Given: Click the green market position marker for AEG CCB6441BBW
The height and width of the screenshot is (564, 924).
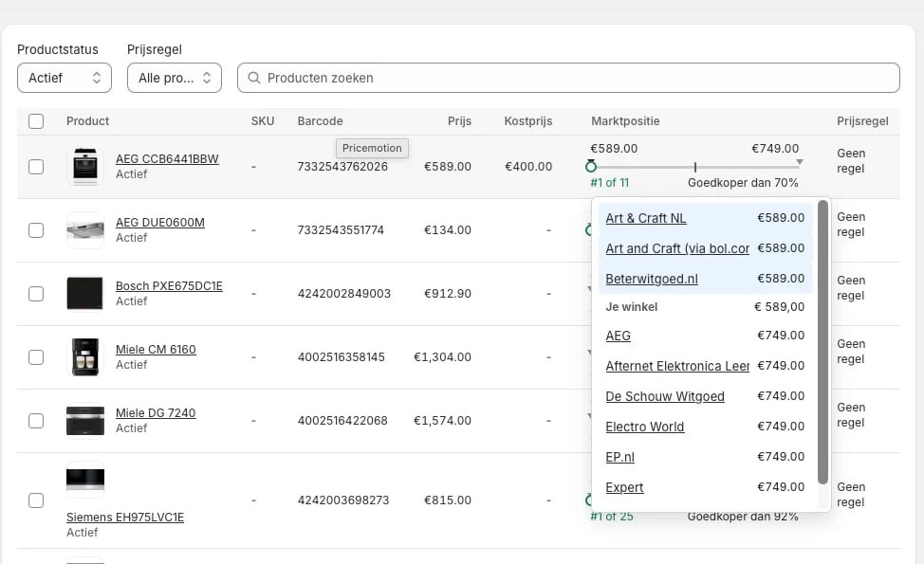Looking at the screenshot, I should tap(591, 166).
